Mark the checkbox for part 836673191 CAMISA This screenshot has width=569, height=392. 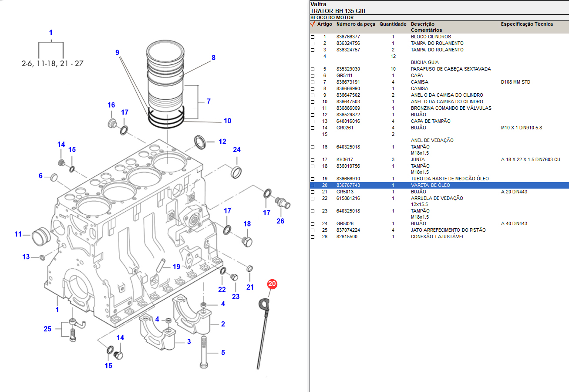[312, 82]
